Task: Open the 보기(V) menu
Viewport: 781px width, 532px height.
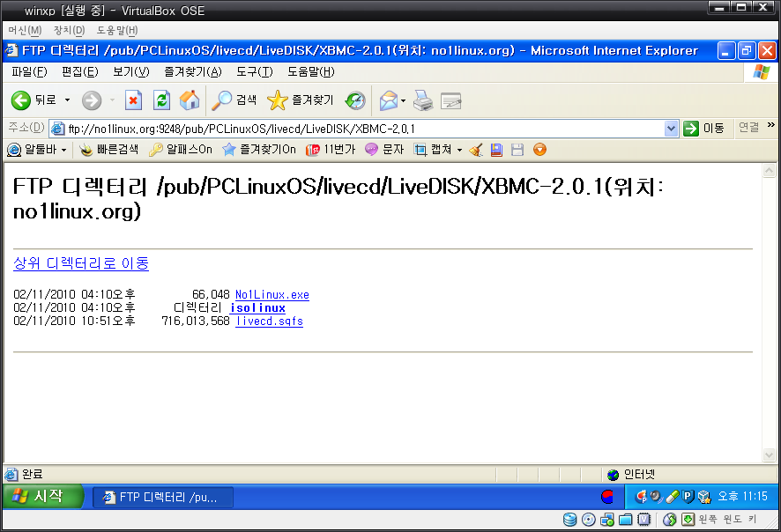Action: (x=131, y=72)
